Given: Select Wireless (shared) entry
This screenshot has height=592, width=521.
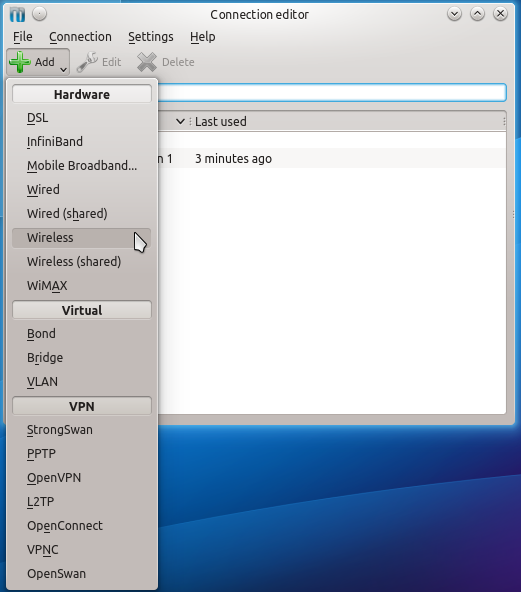Looking at the screenshot, I should (x=82, y=262).
